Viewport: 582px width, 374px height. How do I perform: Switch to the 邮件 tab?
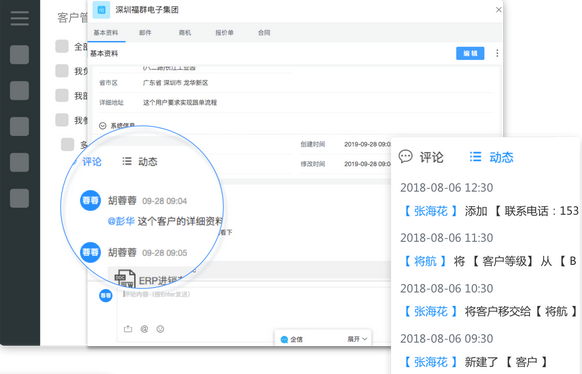(146, 33)
